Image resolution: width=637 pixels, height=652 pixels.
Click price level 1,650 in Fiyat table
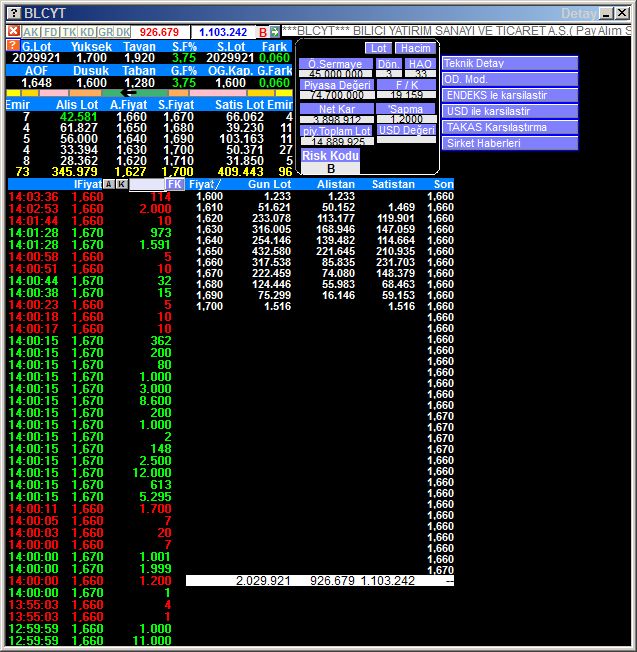click(x=209, y=251)
